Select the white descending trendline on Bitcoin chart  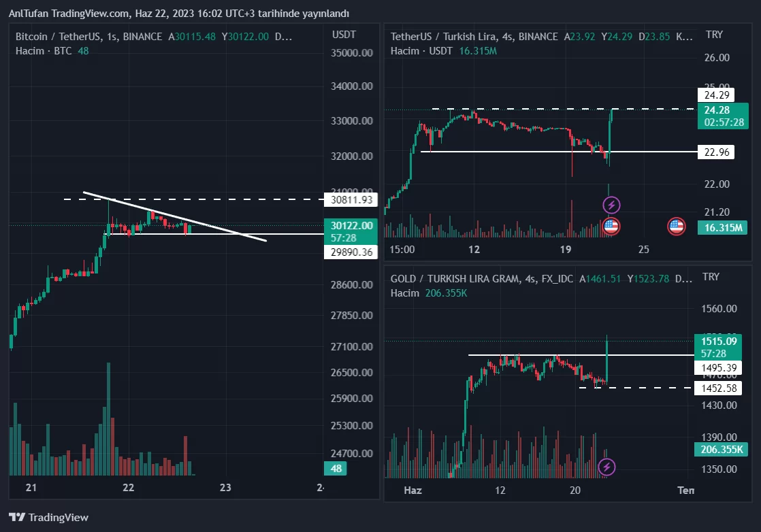click(175, 216)
